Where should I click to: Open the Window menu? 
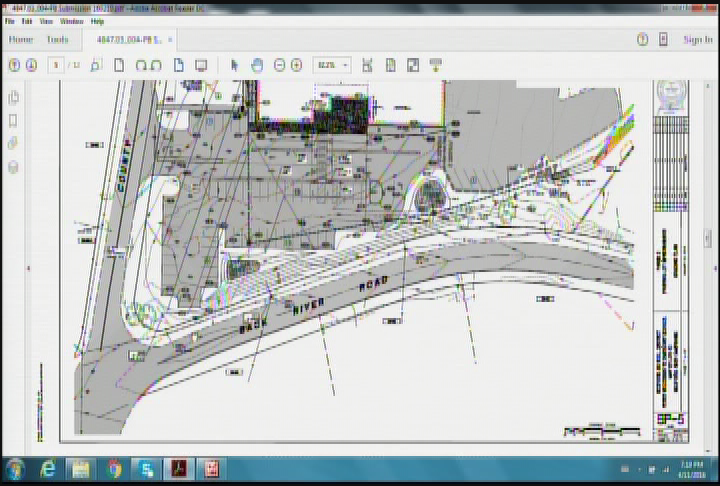pyautogui.click(x=72, y=21)
